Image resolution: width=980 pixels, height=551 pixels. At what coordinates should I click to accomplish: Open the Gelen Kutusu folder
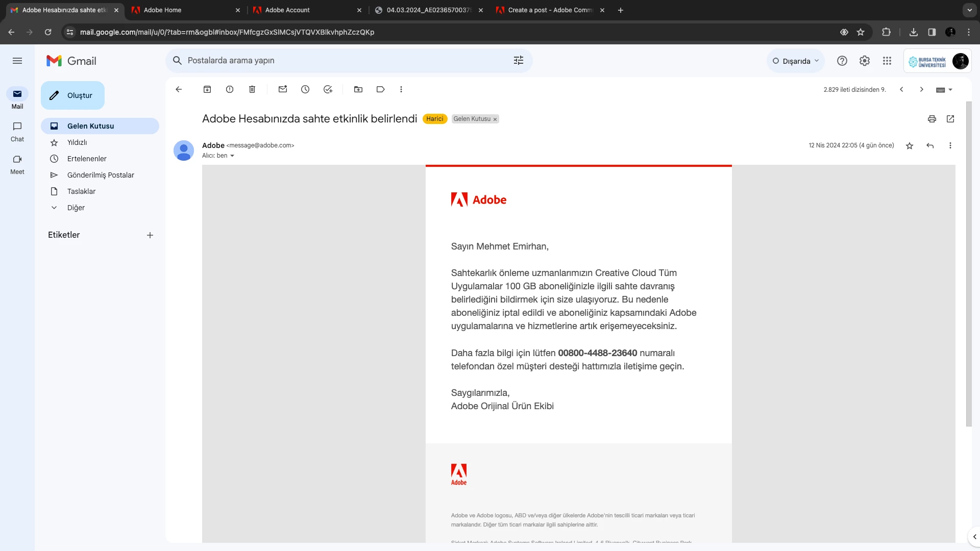click(100, 126)
